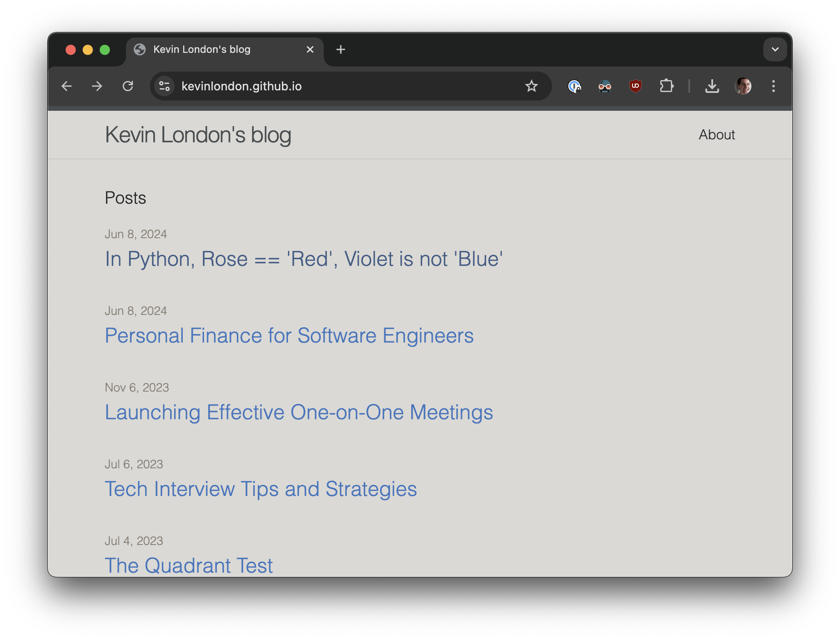Toggle the tab's favicon area

140,49
